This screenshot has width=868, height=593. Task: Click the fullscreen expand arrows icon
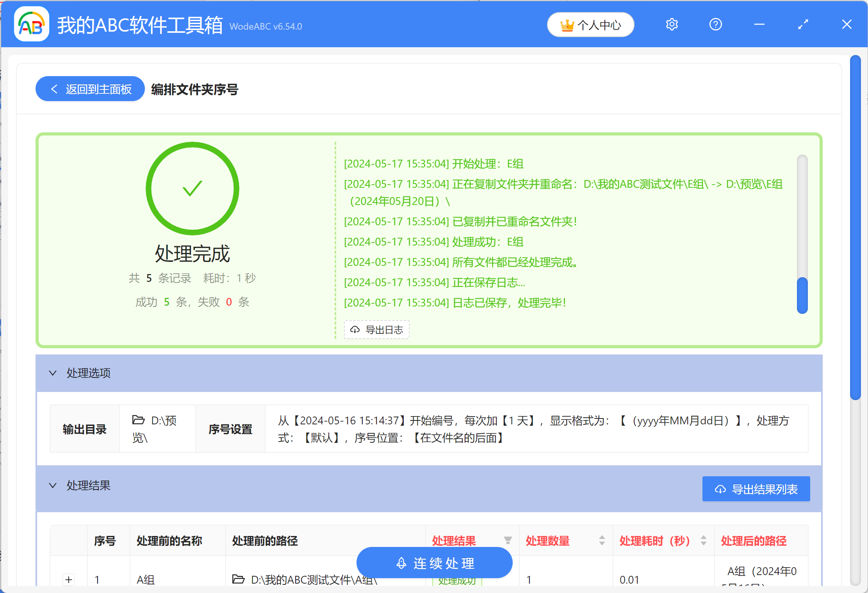point(803,24)
